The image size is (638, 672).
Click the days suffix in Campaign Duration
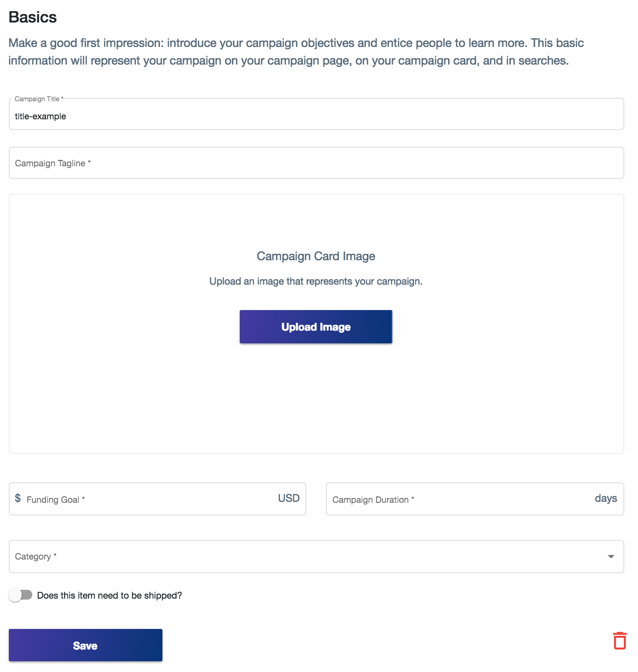tap(606, 498)
